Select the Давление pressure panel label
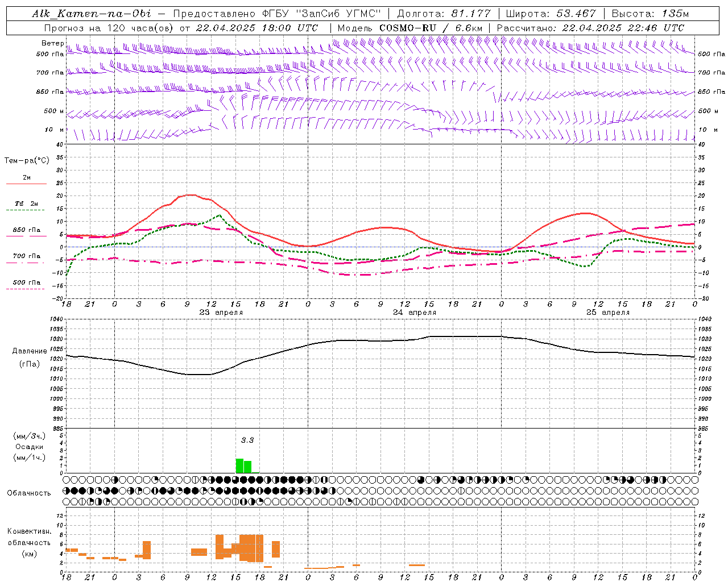The width and height of the screenshot is (728, 582). [30, 351]
